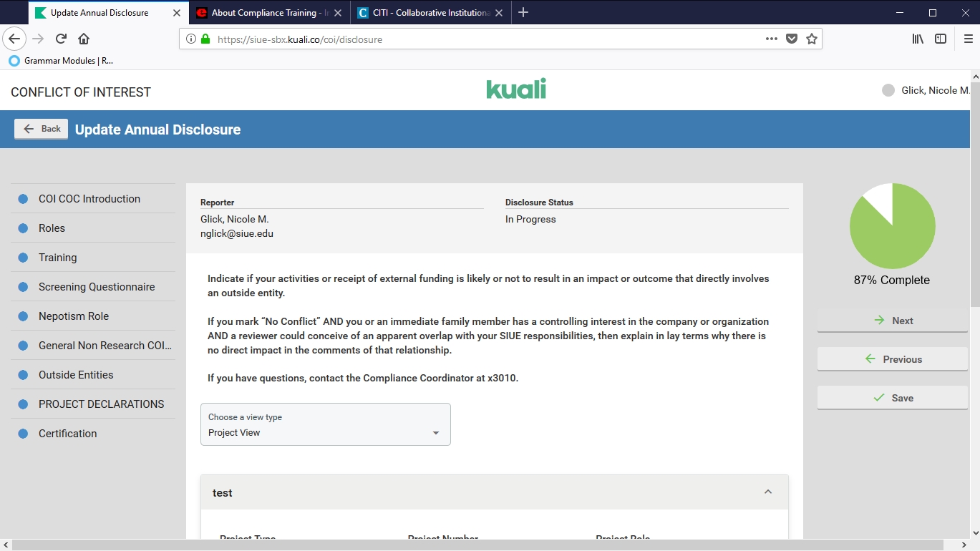Show the Firefox library icon

coord(918,39)
